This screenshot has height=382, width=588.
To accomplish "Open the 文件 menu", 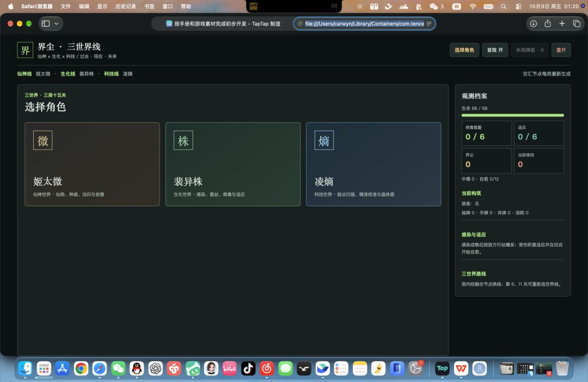I will 66,7.
